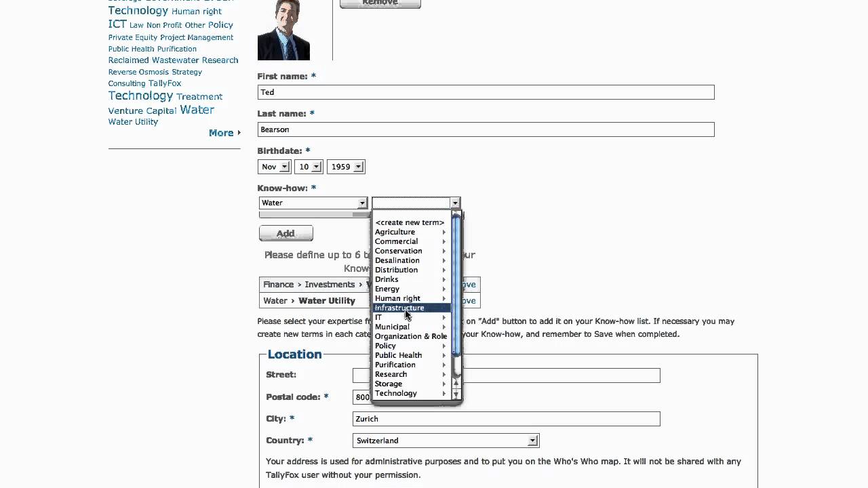868x488 pixels.
Task: Expand the Public Health submenu arrow in the list
Action: pos(444,355)
